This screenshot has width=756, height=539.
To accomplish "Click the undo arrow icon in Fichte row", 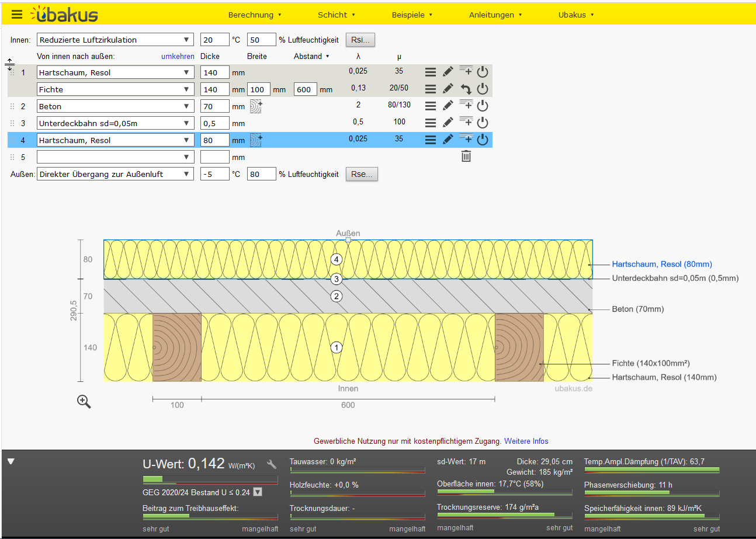I will (x=466, y=89).
